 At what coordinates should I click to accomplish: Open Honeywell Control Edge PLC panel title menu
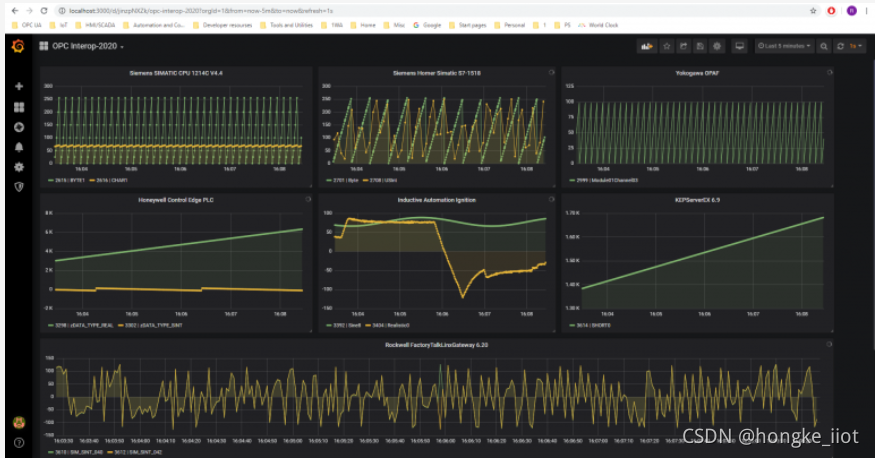pyautogui.click(x=176, y=200)
